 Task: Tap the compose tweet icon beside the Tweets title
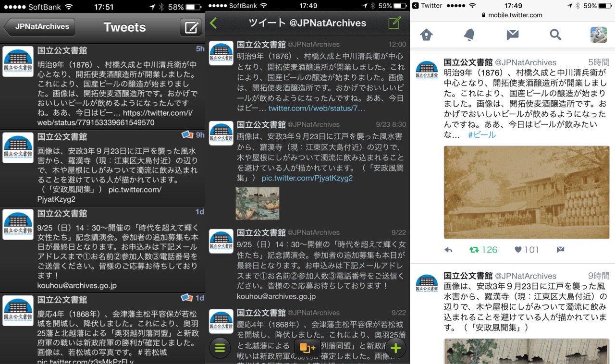[x=191, y=27]
